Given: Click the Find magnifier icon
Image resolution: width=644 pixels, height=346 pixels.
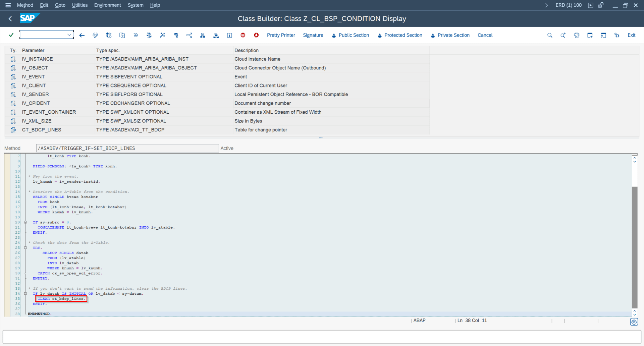Looking at the screenshot, I should (550, 35).
